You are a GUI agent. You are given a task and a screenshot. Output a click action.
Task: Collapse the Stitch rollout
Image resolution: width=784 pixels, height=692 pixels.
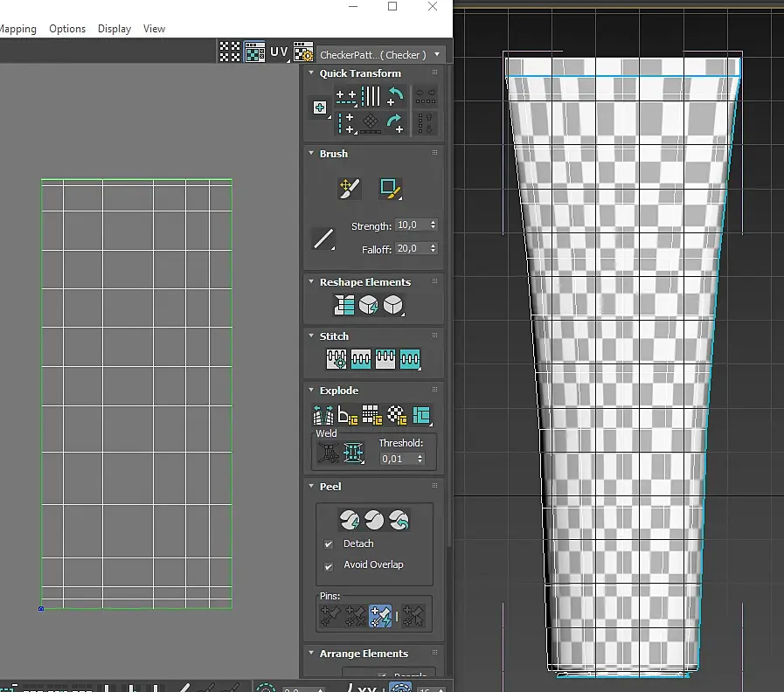click(311, 336)
